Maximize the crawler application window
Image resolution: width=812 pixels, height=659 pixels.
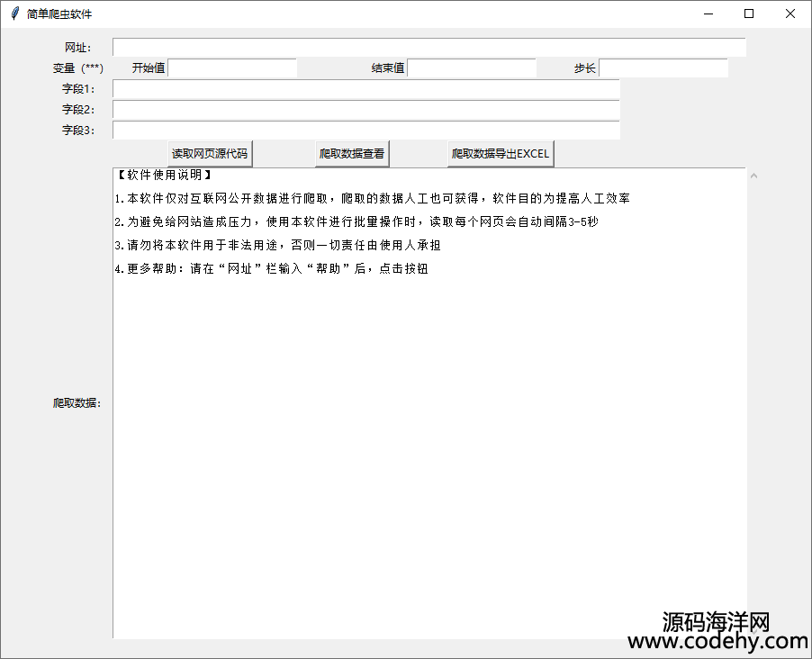click(x=749, y=14)
